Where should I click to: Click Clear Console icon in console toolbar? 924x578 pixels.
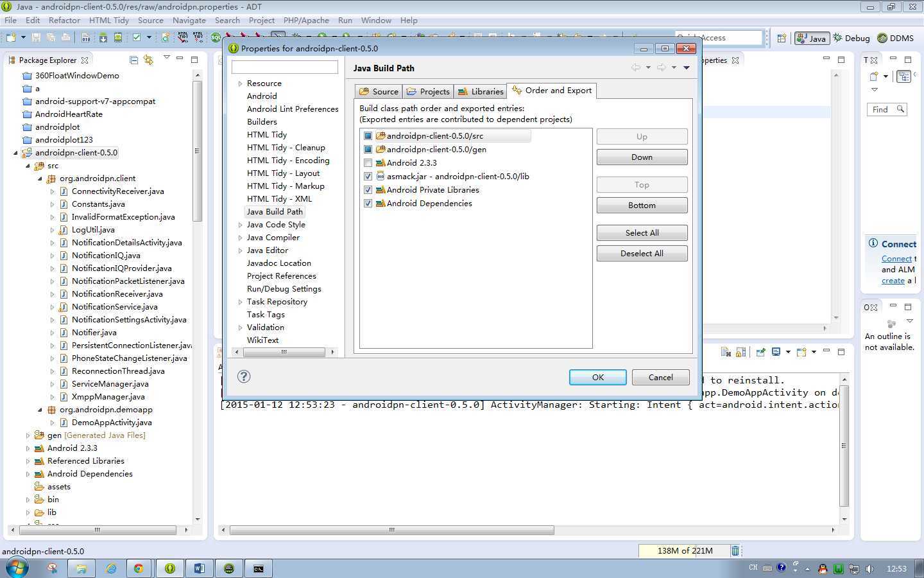click(x=726, y=352)
